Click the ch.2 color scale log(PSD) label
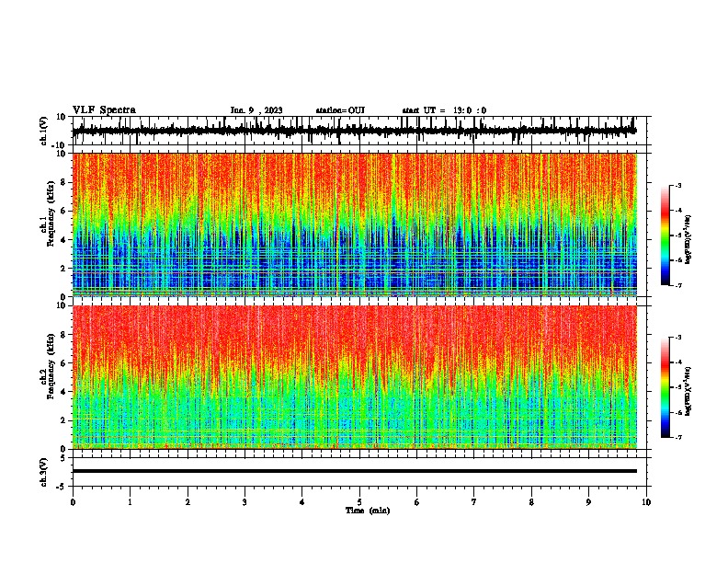 tap(688, 391)
